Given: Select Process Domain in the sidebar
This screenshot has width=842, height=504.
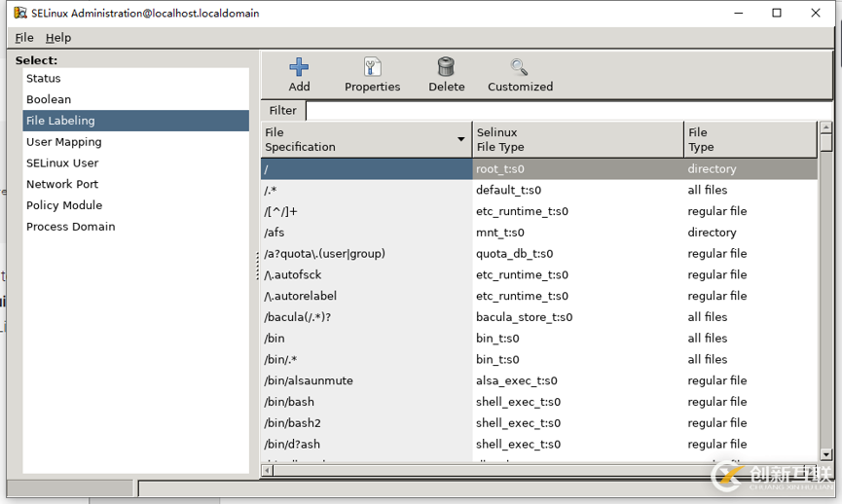Looking at the screenshot, I should tap(136, 227).
